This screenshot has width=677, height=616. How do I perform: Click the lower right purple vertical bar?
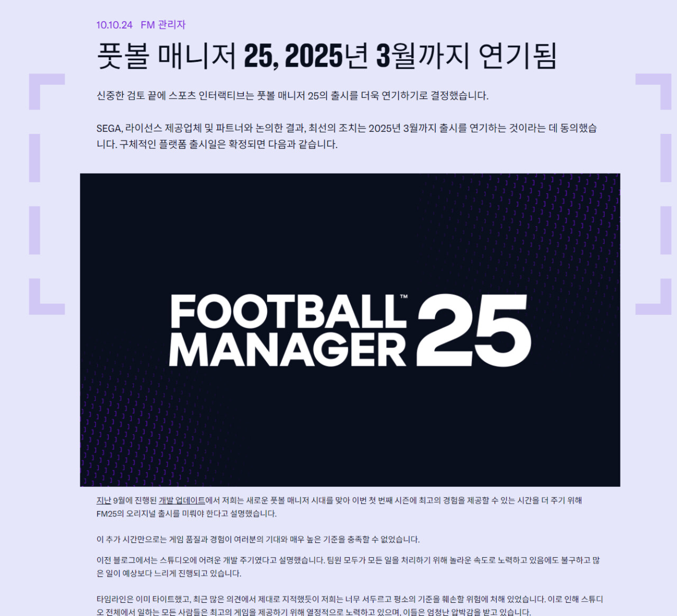tap(666, 230)
